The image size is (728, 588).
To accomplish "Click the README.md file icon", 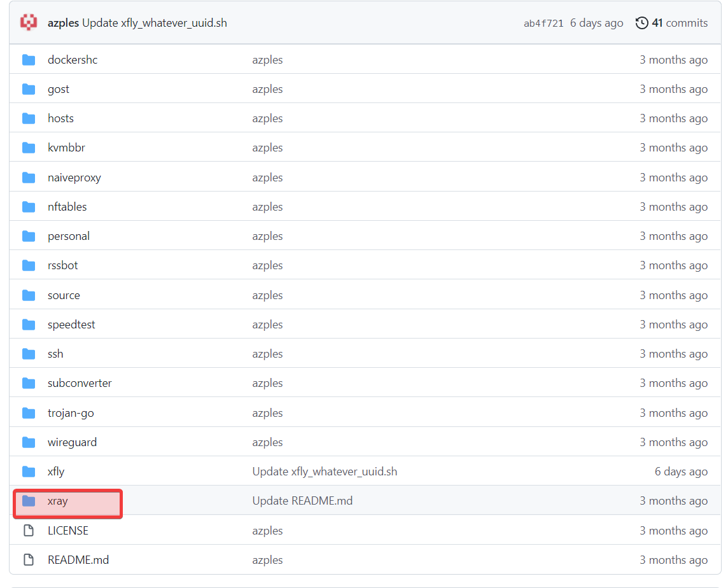I will coord(29,560).
